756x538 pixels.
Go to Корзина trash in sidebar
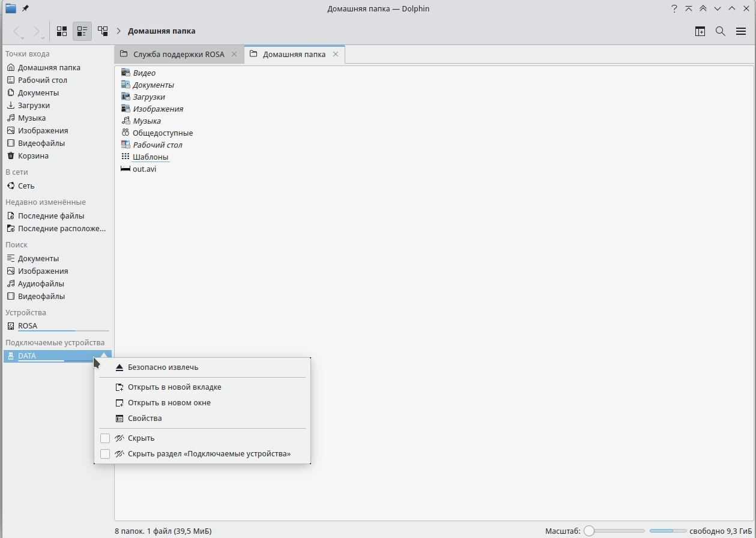[58, 156]
